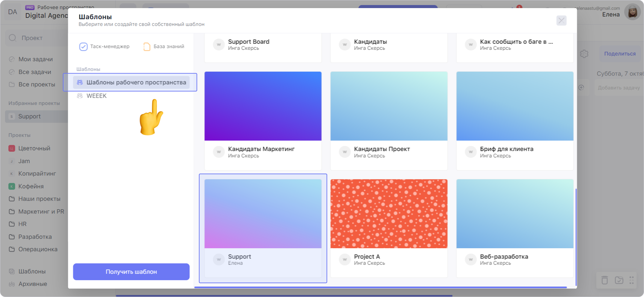This screenshot has width=644, height=297.
Task: Open Мои задачи in sidebar
Action: (x=35, y=59)
